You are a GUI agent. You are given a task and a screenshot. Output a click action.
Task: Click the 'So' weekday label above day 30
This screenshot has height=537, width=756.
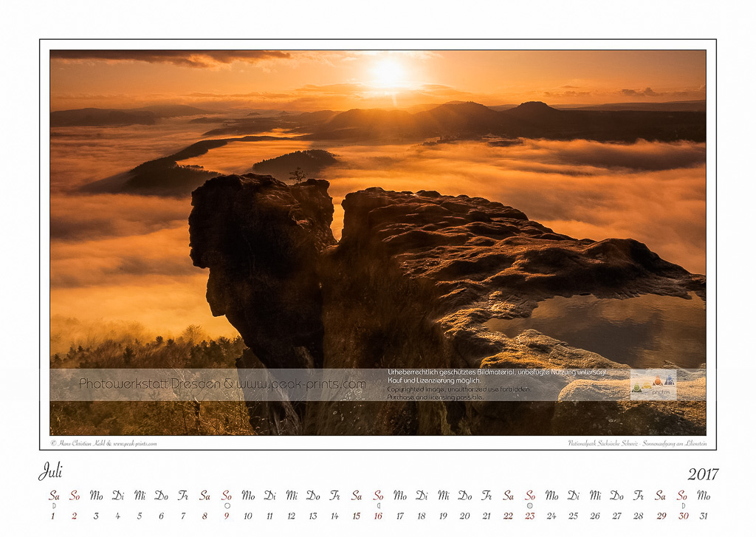pos(682,496)
